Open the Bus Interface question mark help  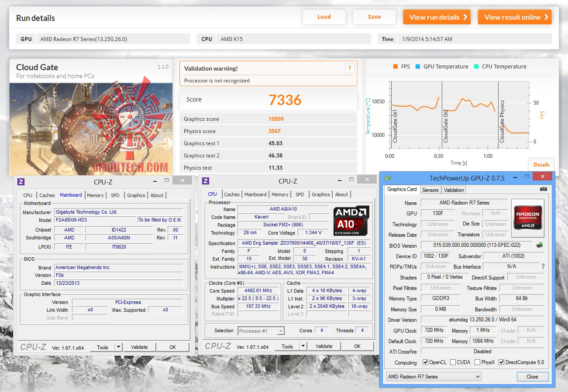click(x=543, y=266)
